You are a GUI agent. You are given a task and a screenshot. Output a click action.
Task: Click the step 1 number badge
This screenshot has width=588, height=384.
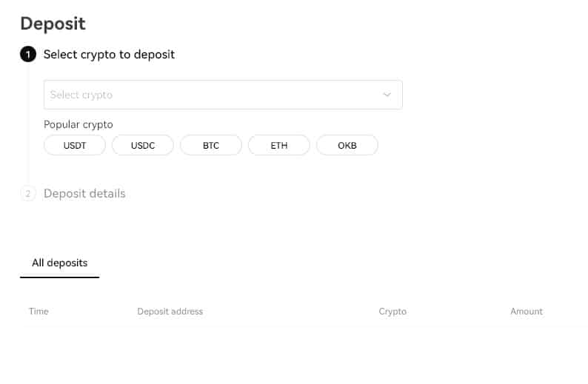tap(28, 55)
